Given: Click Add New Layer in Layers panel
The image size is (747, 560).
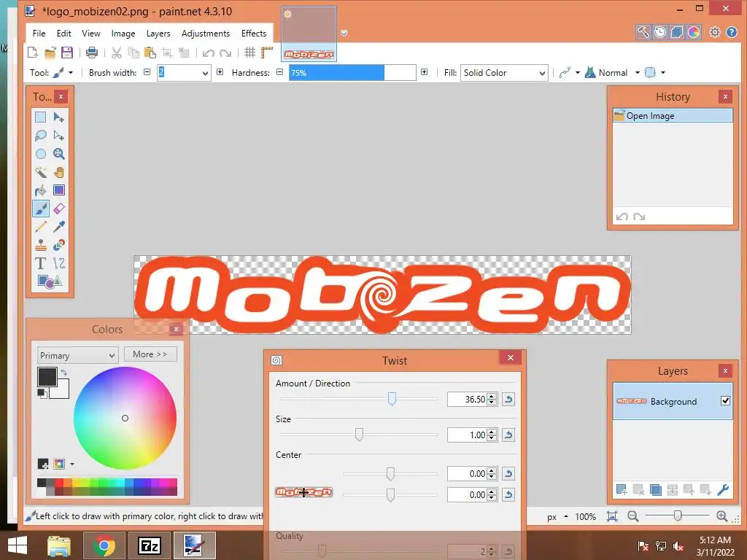Looking at the screenshot, I should (x=622, y=489).
